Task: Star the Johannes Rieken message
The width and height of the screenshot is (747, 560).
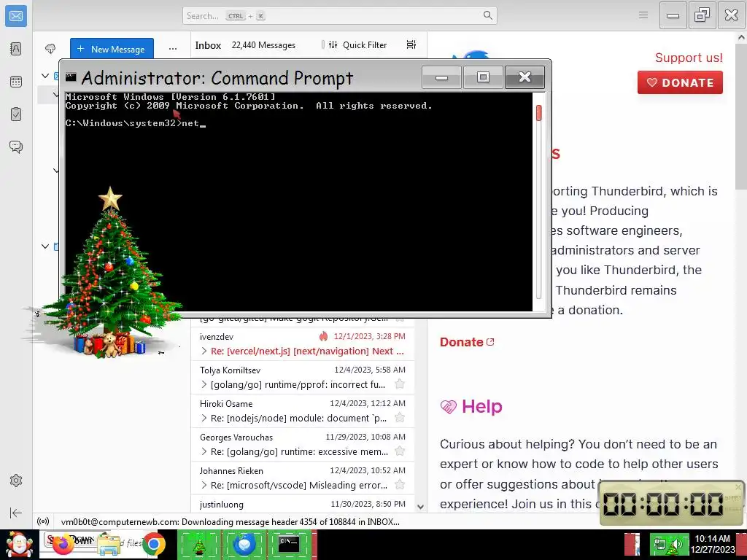Action: pyautogui.click(x=400, y=485)
